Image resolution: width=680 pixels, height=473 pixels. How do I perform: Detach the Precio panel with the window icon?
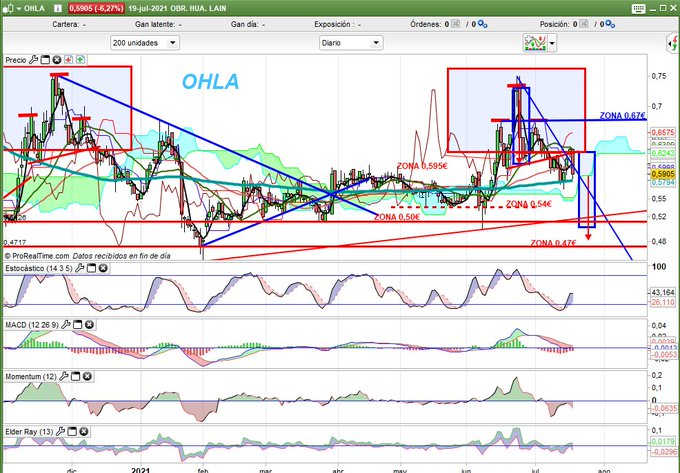[x=45, y=60]
